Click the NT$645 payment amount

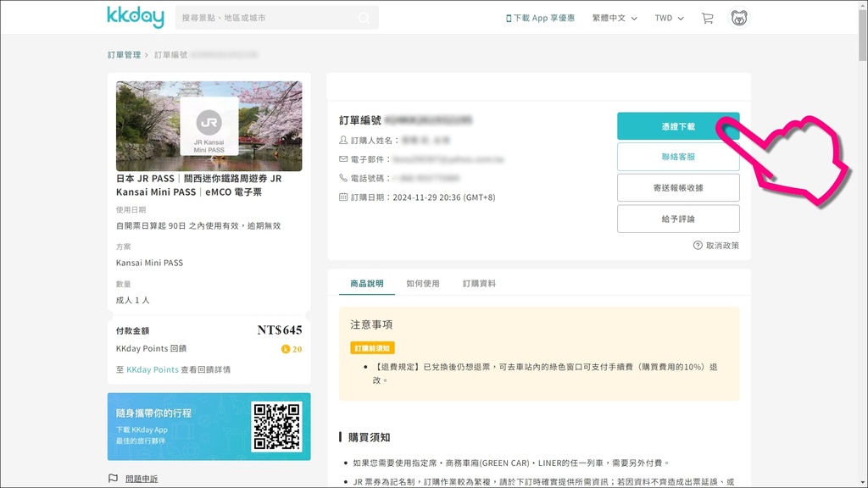(x=280, y=330)
